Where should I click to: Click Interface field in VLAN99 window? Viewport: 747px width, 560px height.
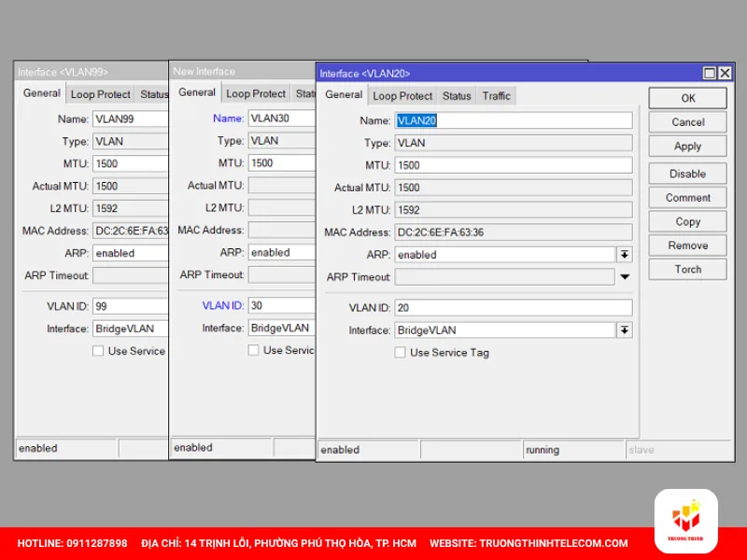(130, 329)
